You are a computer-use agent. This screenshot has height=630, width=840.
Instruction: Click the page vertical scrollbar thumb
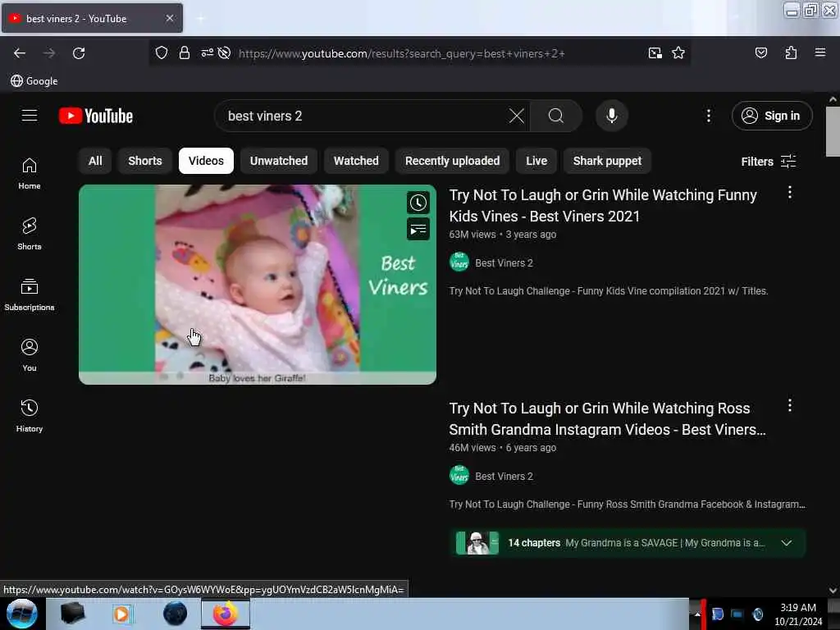[833, 131]
